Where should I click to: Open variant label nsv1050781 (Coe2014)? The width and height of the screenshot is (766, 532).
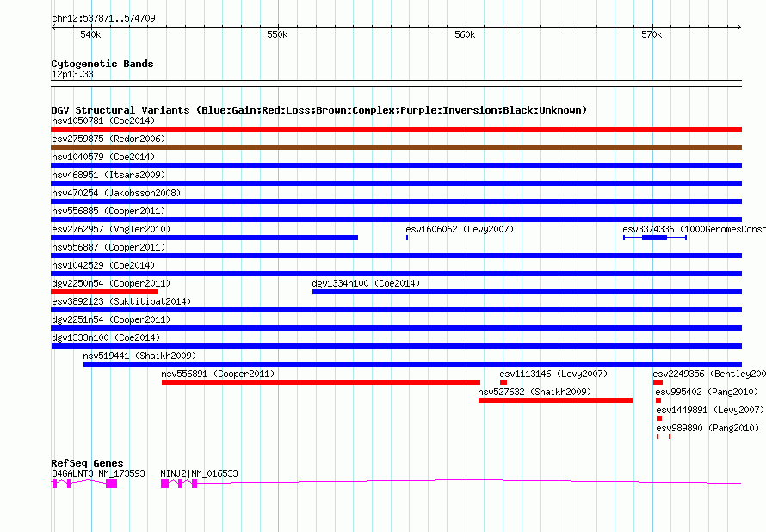pyautogui.click(x=103, y=121)
